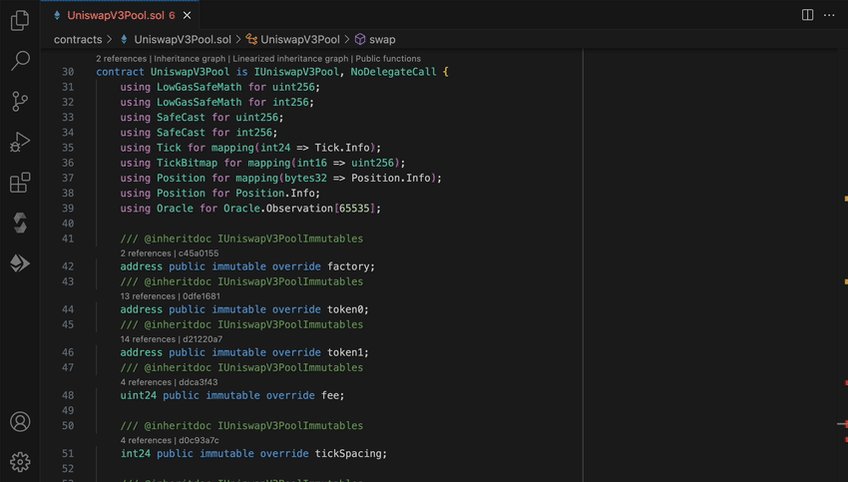Select the UniswapV3Pool.sol editor tab

pyautogui.click(x=120, y=16)
